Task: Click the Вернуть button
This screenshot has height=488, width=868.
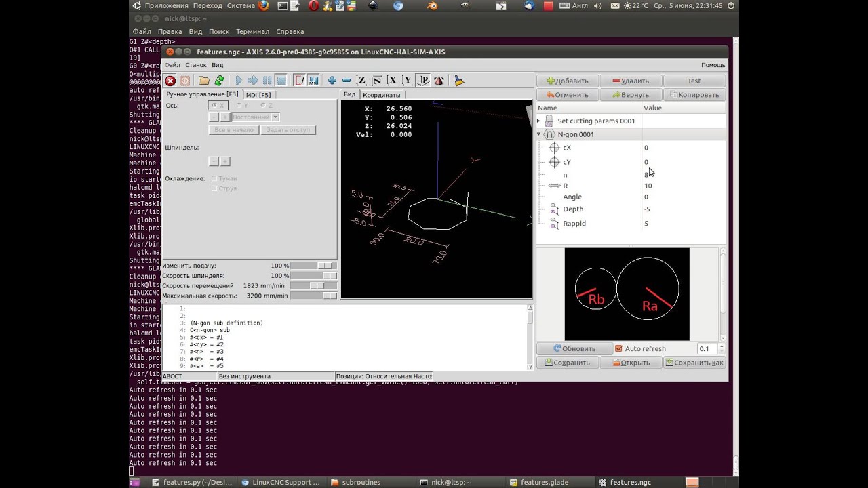Action: pyautogui.click(x=631, y=95)
